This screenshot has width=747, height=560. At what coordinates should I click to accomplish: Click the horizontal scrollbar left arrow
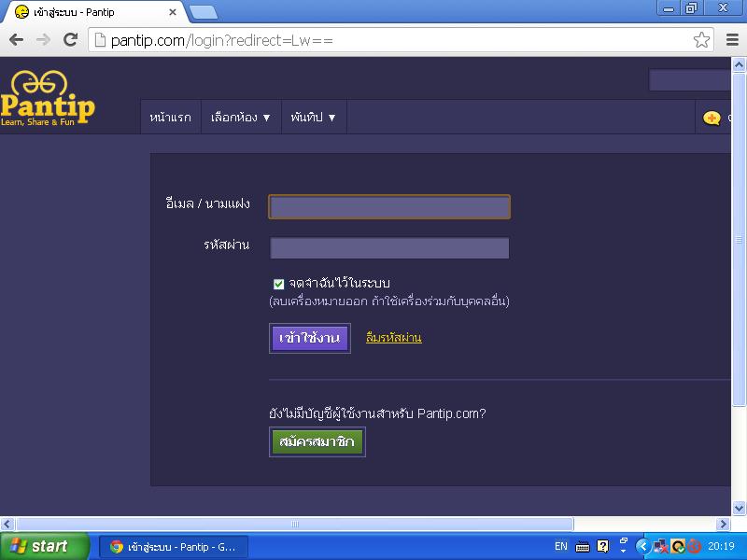point(7,525)
